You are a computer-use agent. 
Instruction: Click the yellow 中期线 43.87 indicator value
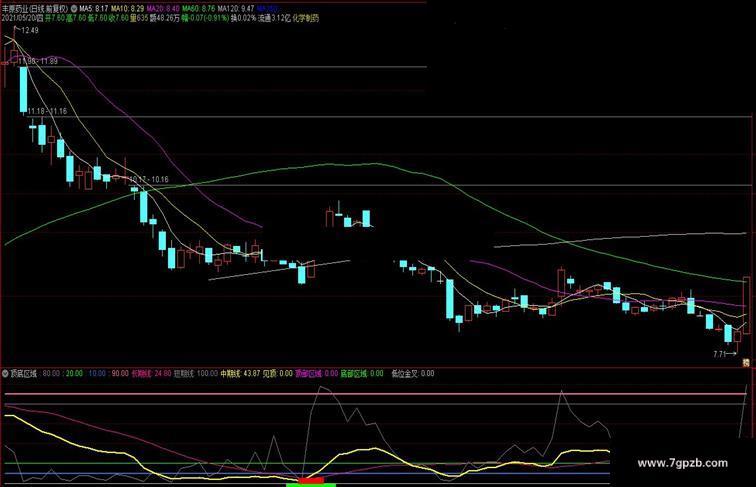tap(240, 373)
